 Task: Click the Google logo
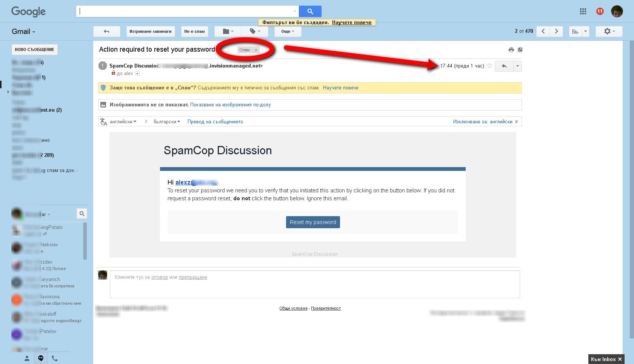28,12
